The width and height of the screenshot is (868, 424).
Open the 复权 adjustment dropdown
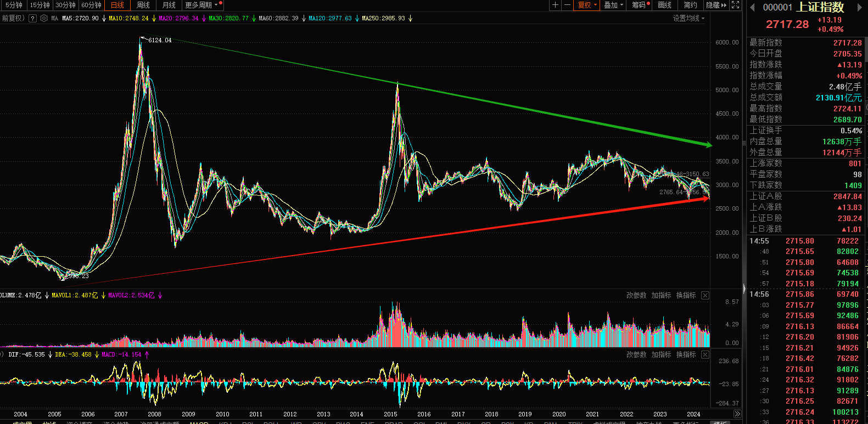pos(587,5)
